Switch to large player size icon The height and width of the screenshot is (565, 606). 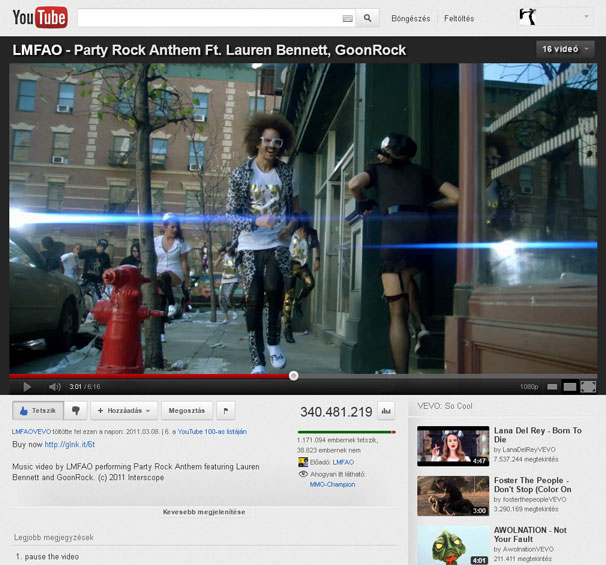(570, 387)
